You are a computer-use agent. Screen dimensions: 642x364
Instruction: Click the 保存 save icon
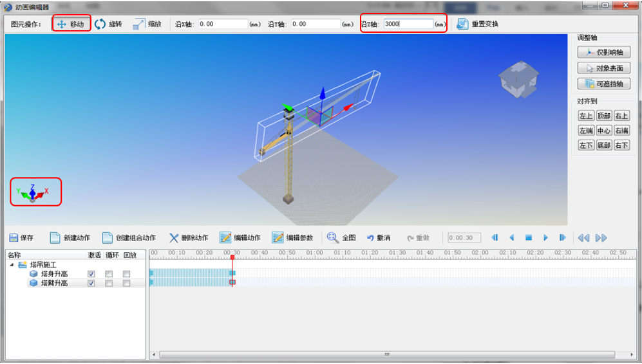click(x=14, y=238)
